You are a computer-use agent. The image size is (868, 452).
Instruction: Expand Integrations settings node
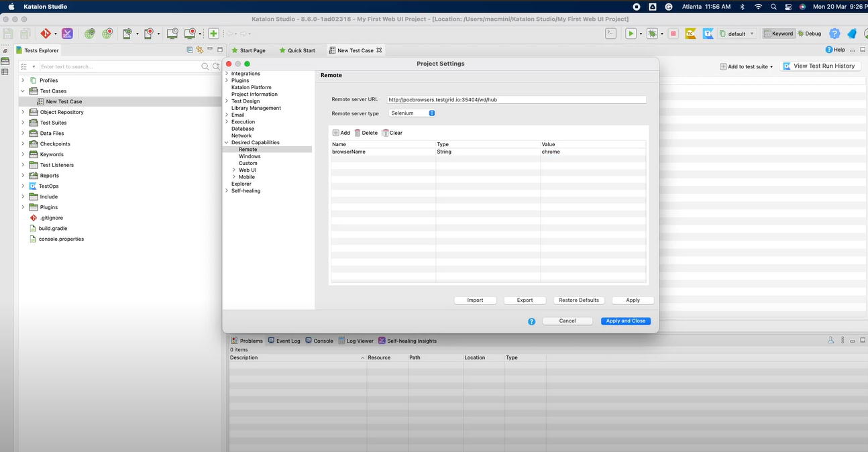coord(227,74)
